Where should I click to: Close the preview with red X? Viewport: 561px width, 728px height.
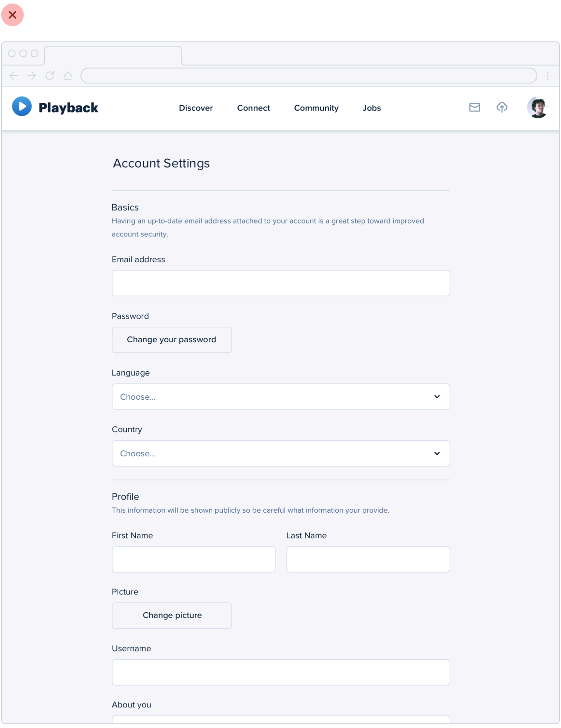12,15
